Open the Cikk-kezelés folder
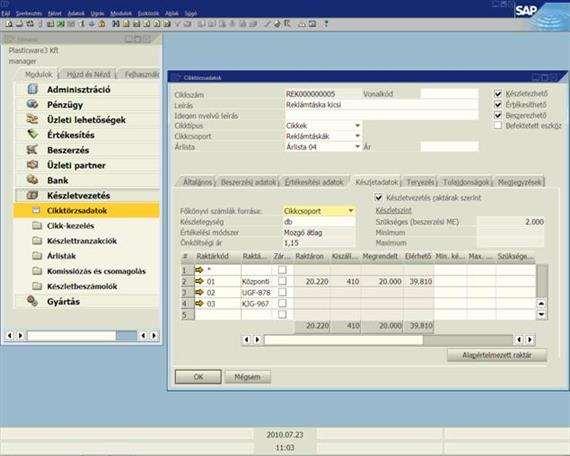The image size is (570, 456). click(x=87, y=226)
